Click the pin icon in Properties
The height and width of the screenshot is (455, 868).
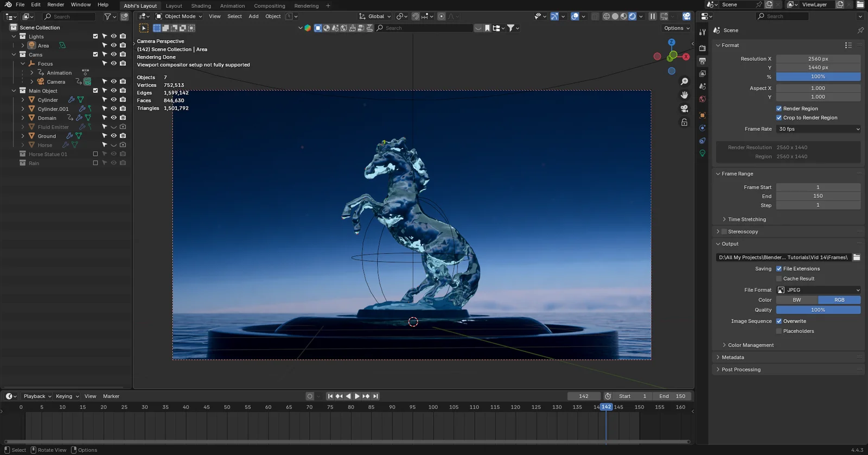coord(860,30)
